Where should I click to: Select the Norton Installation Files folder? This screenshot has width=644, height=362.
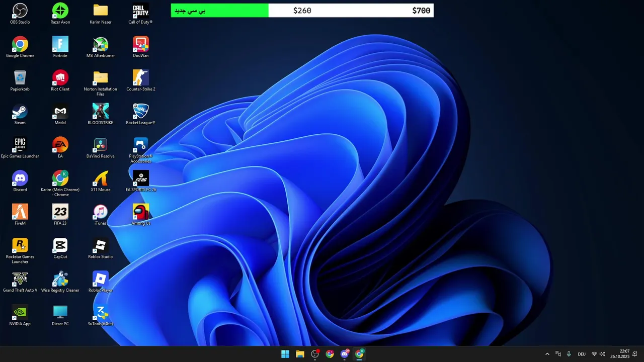[101, 83]
